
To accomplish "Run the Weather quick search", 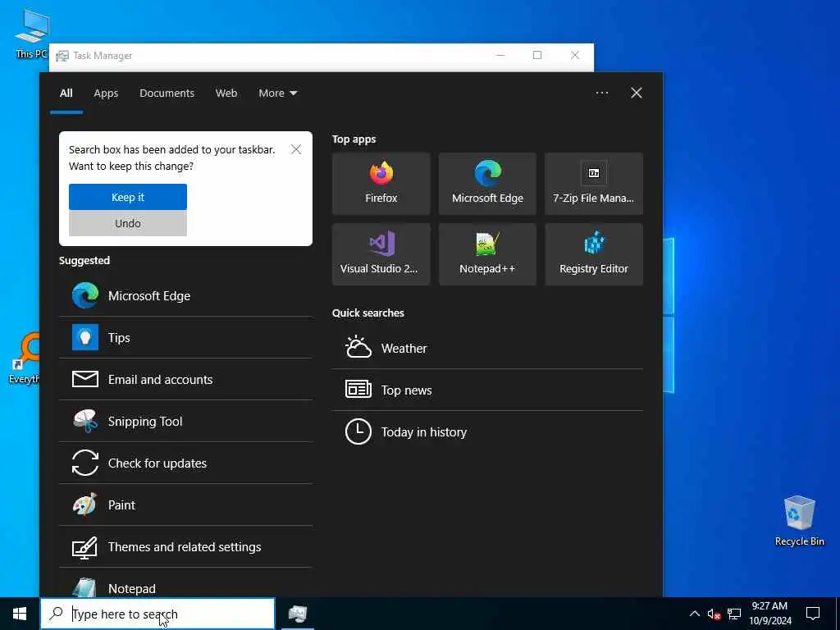I will pyautogui.click(x=487, y=348).
